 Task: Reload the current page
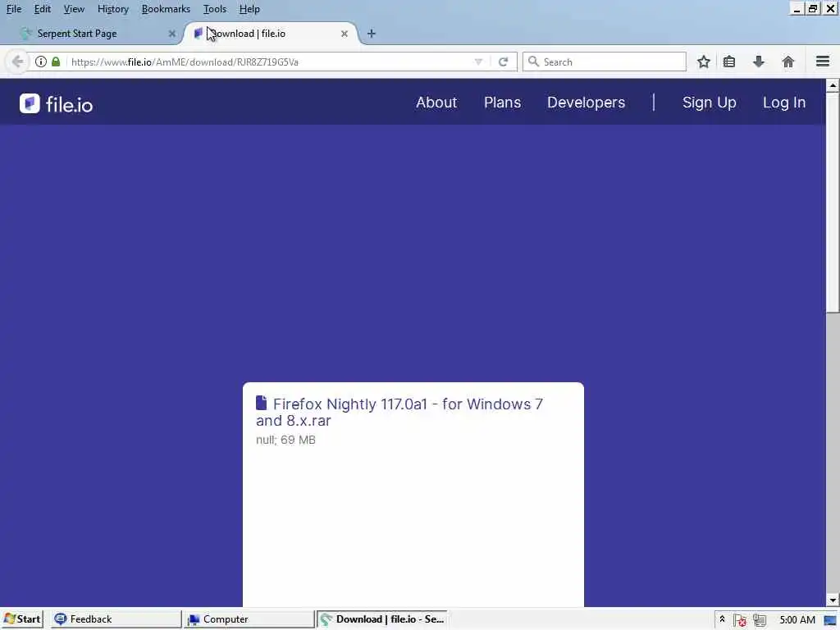[x=503, y=62]
